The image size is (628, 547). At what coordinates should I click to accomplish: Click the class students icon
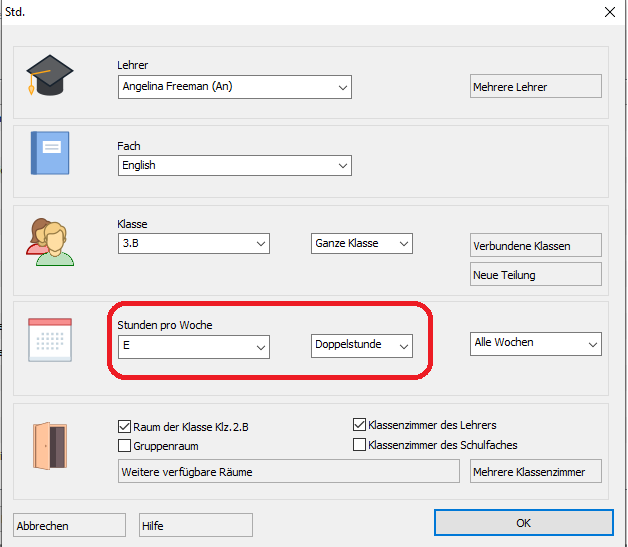[50, 242]
